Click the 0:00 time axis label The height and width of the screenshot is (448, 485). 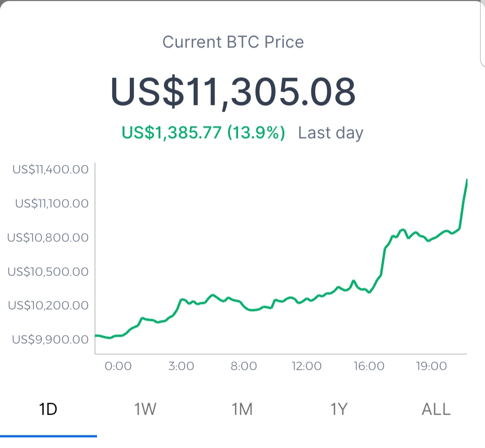(x=118, y=366)
